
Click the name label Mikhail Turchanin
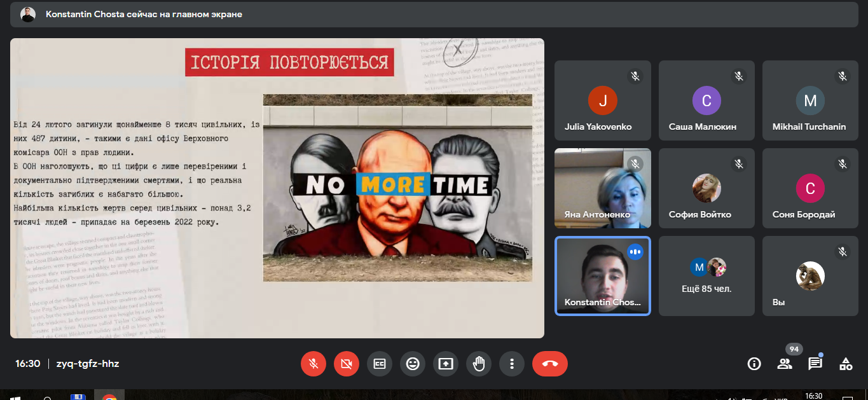[809, 127]
